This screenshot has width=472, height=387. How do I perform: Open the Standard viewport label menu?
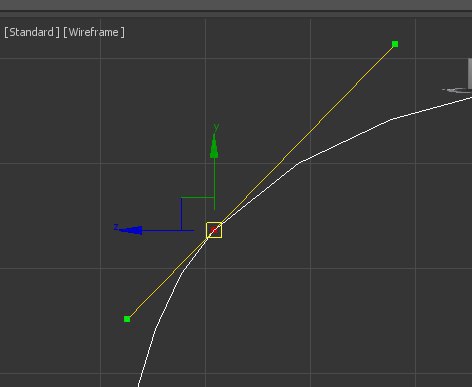coord(32,32)
